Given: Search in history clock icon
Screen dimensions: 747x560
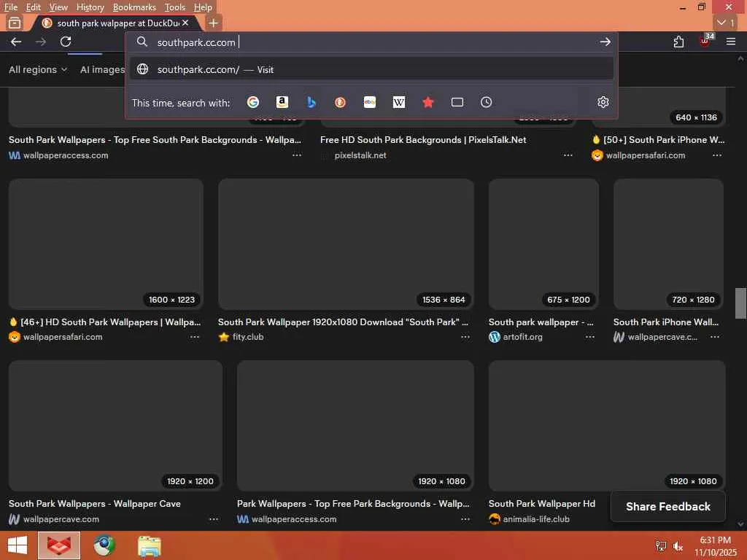Looking at the screenshot, I should click(486, 102).
